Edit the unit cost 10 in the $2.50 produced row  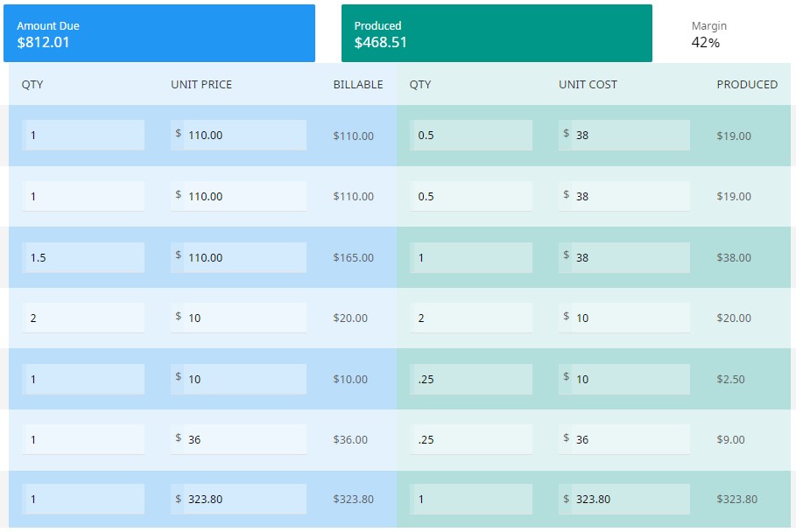pos(623,379)
